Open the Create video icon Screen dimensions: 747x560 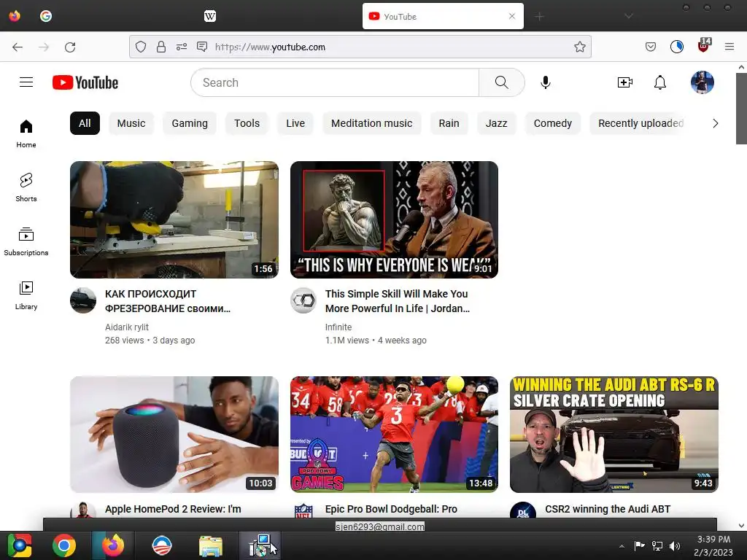tap(624, 82)
